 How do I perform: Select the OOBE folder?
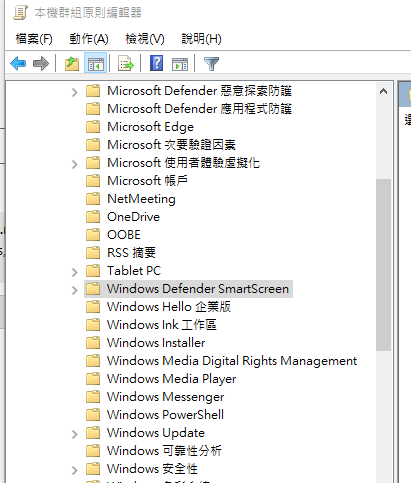pos(124,235)
